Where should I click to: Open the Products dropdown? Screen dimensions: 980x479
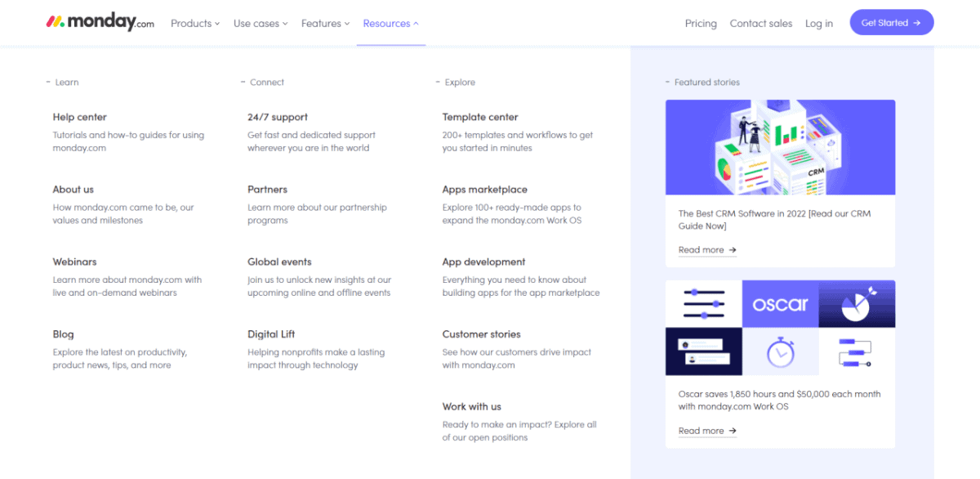pyautogui.click(x=194, y=23)
